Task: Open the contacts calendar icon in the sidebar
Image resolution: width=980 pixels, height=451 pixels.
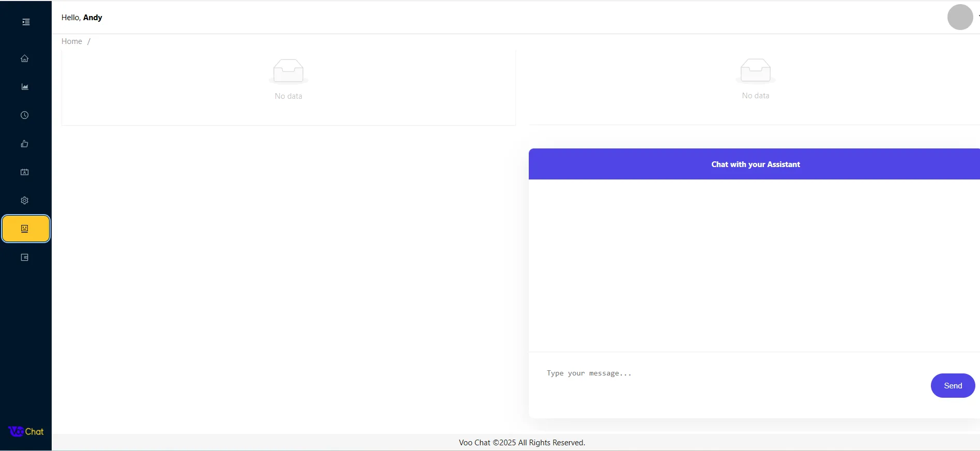Action: tap(24, 172)
